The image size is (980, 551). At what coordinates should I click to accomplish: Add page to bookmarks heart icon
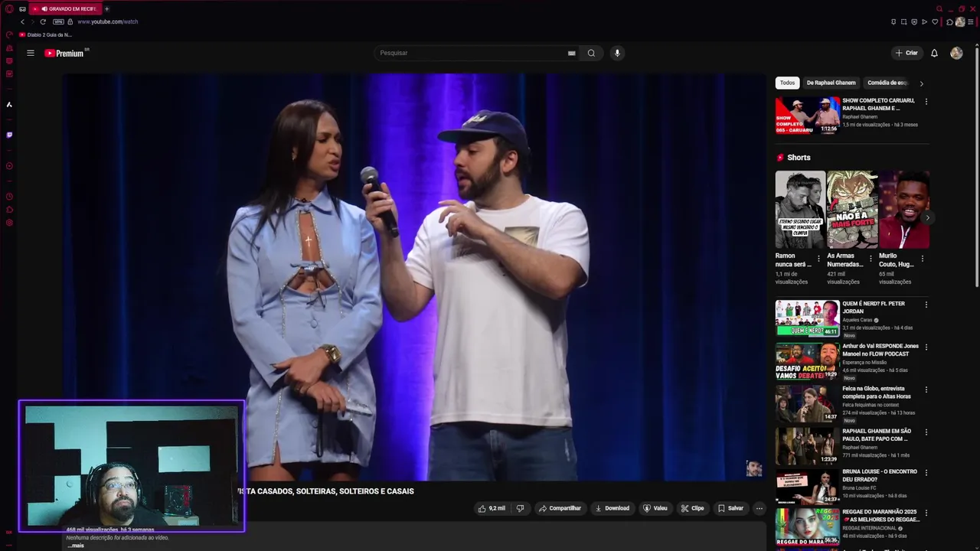click(935, 21)
